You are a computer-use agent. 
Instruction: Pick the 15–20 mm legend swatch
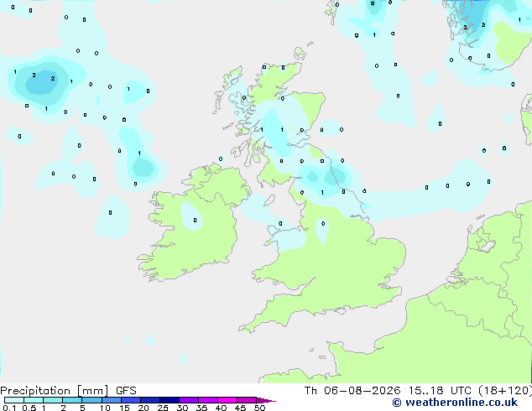(131, 400)
